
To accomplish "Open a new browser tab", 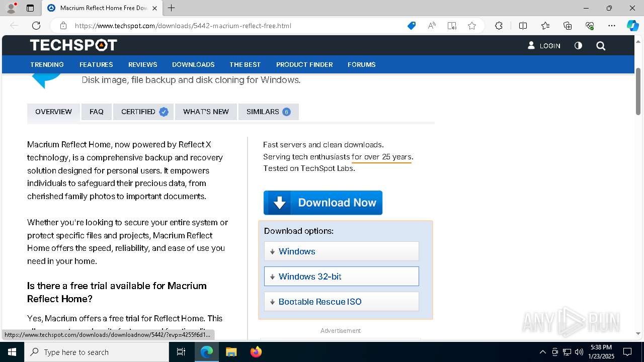I will [x=172, y=8].
